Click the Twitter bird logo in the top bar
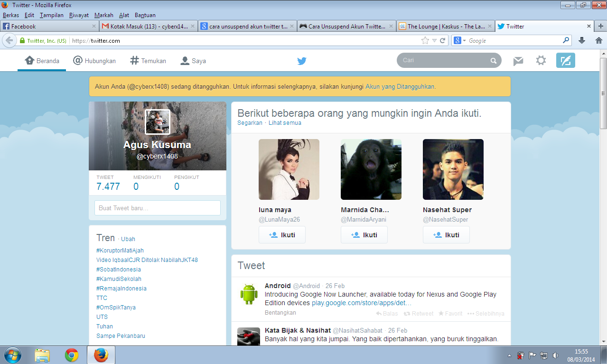Screen dimensions: 607x364 click(x=302, y=61)
